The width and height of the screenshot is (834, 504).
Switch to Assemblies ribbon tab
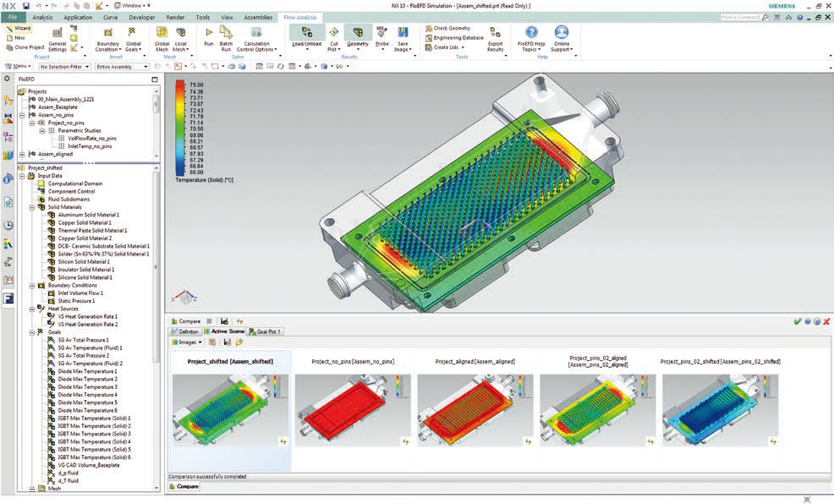pyautogui.click(x=258, y=17)
